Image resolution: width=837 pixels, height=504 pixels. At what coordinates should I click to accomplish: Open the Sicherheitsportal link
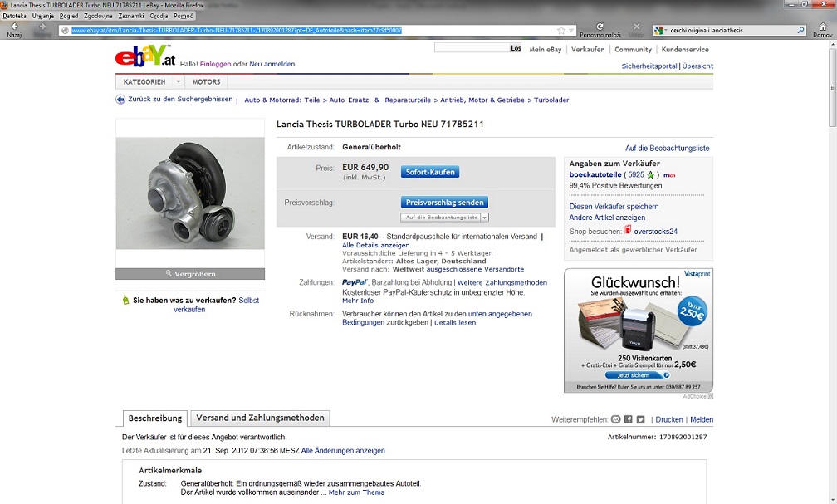coord(649,66)
